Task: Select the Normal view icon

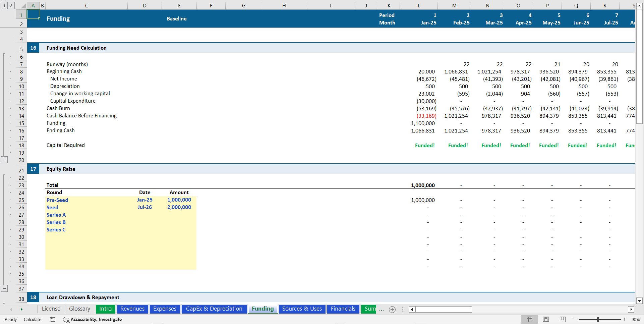Action: pos(530,319)
